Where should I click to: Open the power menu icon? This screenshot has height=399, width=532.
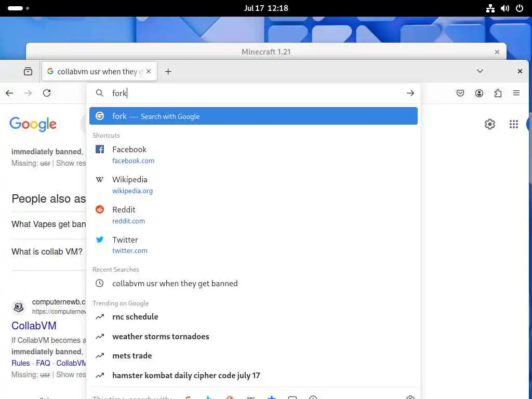[x=520, y=8]
